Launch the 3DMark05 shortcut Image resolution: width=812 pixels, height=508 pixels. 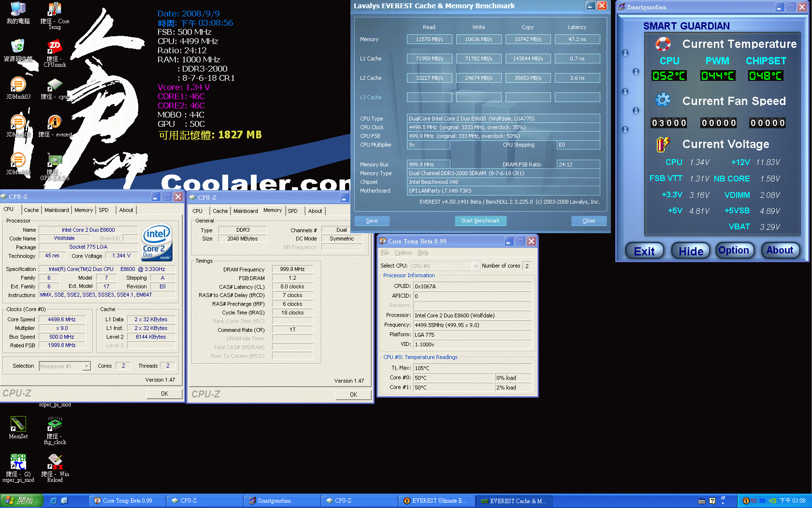(18, 126)
